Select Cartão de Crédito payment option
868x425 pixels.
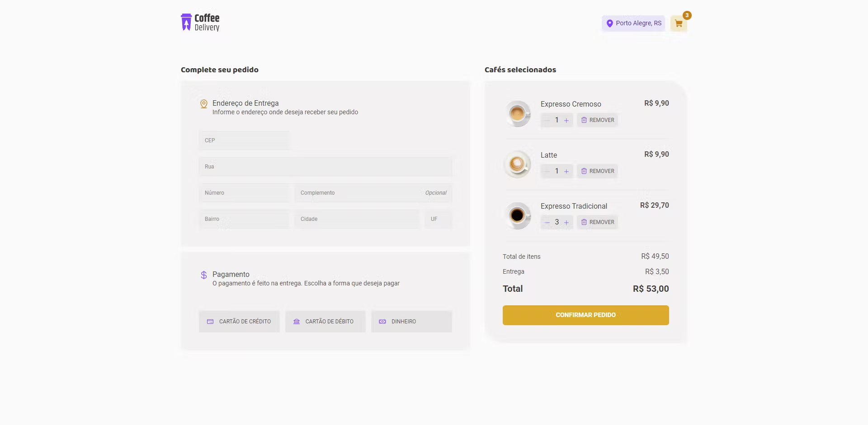(x=239, y=322)
